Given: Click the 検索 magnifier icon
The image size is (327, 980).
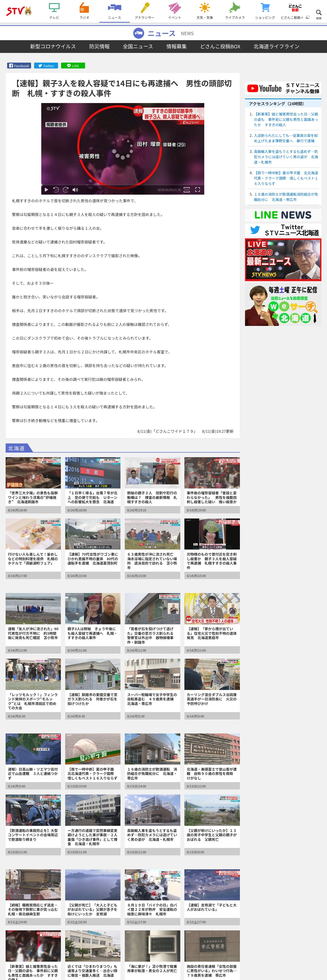Looking at the screenshot, I should 319,12.
